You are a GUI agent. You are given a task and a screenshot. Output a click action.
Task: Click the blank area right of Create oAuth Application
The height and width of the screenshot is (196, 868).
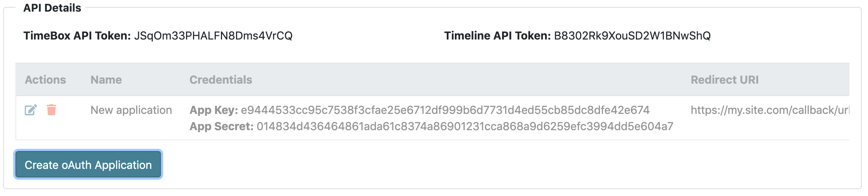[x=464, y=165]
